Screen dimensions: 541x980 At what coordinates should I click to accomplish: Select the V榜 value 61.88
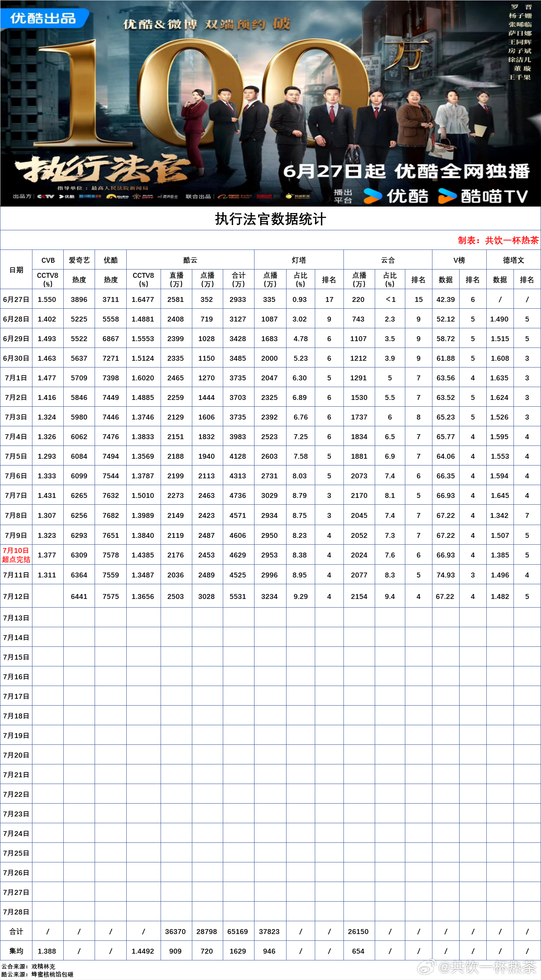[446, 358]
